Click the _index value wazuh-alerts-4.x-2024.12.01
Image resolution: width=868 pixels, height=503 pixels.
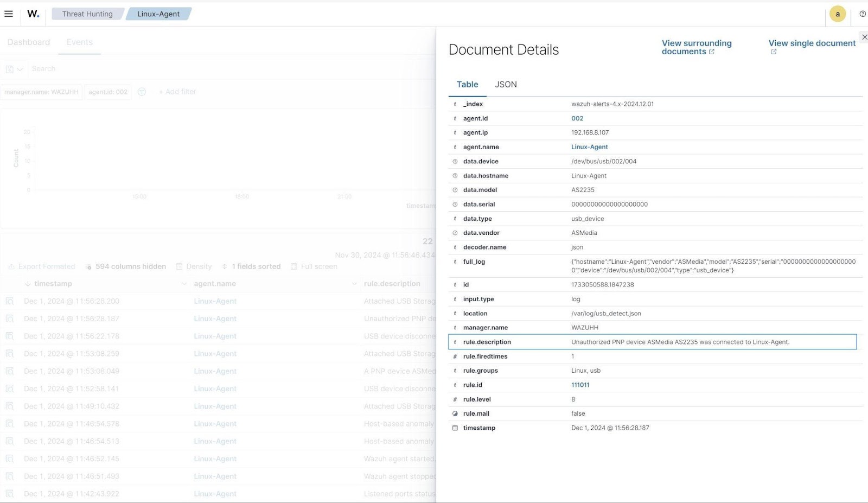pos(612,104)
